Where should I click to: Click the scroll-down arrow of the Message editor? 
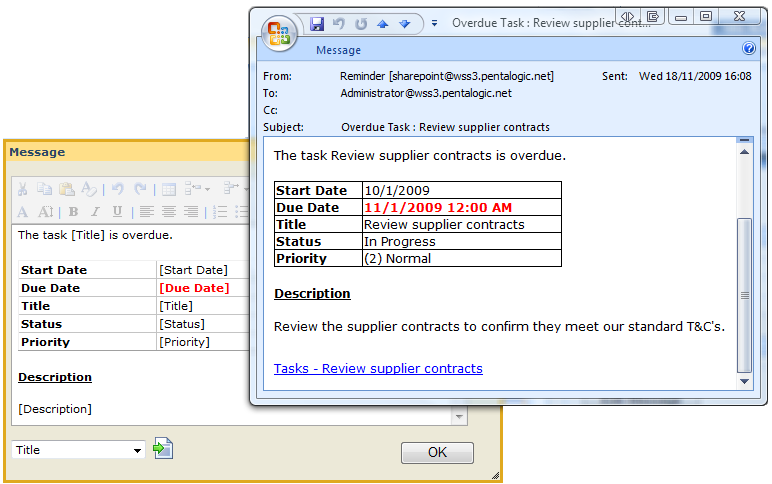pos(459,417)
